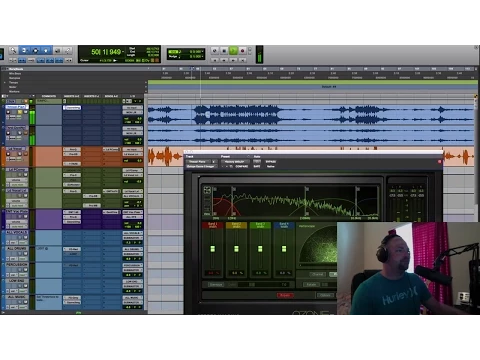Enable the Stereoize button in Ozone Imager
Image resolution: width=480 pixels, height=360 pixels.
click(x=216, y=285)
